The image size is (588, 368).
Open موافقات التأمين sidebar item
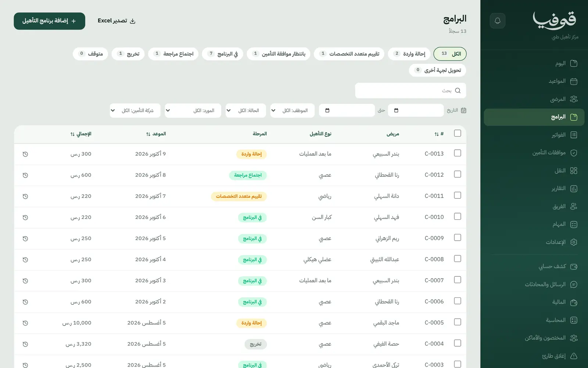click(534, 153)
